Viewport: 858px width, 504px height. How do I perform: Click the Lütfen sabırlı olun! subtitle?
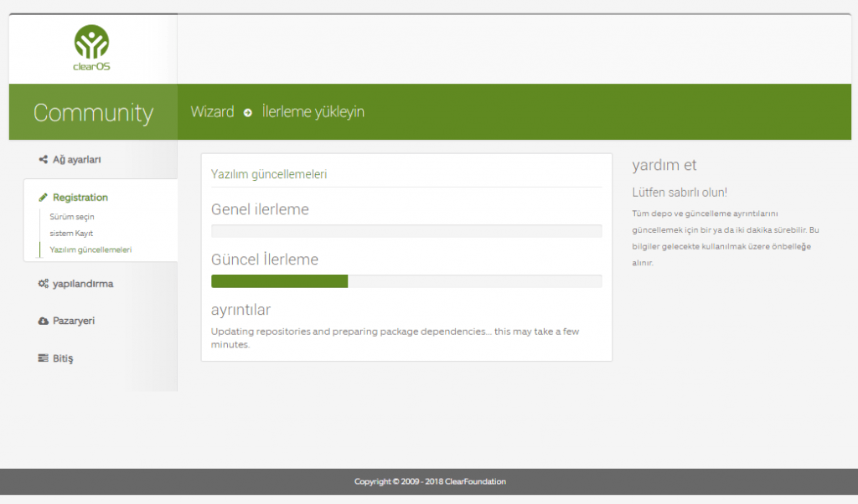click(680, 192)
